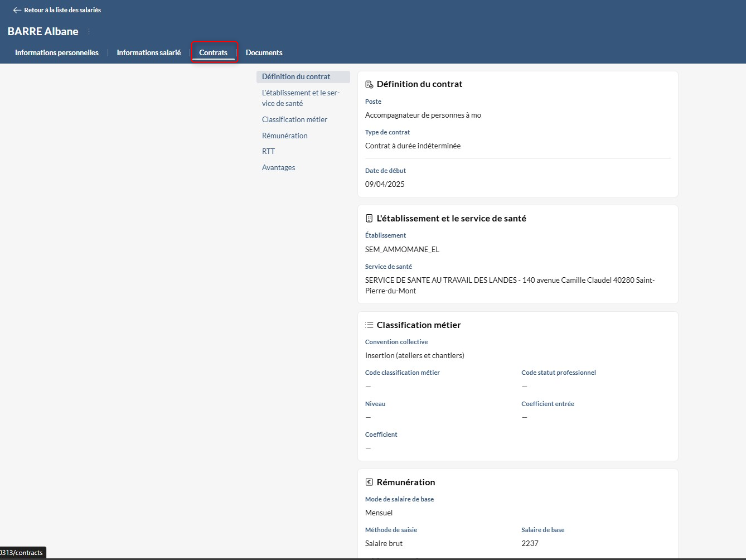Open the Informations personnelles tab
This screenshot has height=560, width=746.
pos(56,52)
